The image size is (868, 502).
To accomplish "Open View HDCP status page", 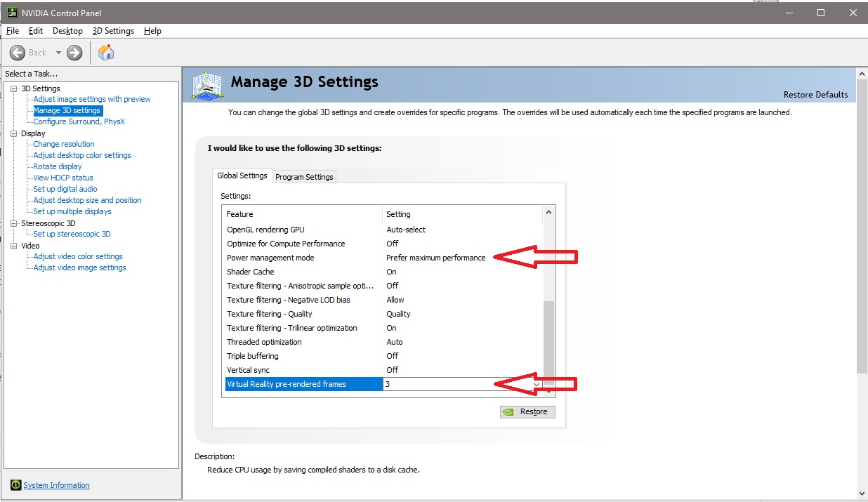I will pyautogui.click(x=63, y=178).
